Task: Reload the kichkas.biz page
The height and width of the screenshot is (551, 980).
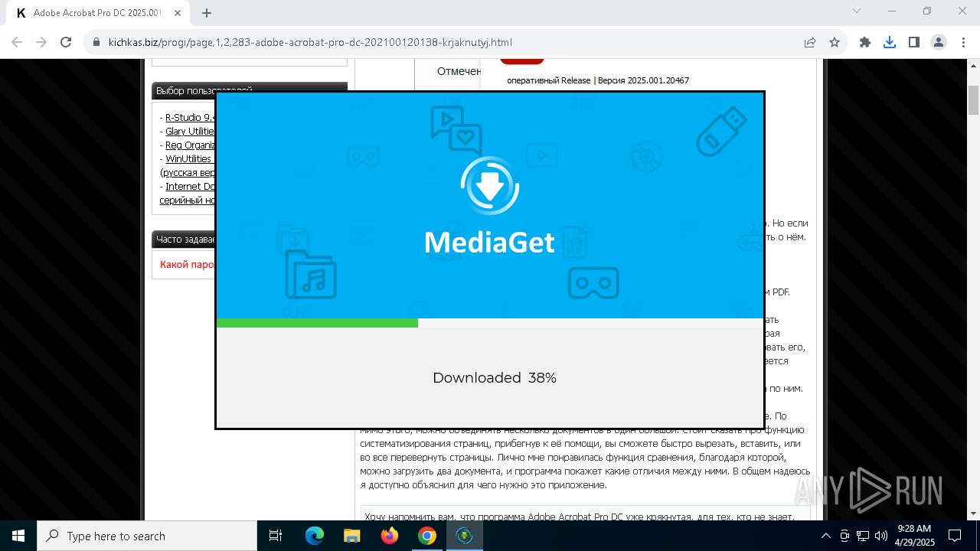Action: (66, 42)
